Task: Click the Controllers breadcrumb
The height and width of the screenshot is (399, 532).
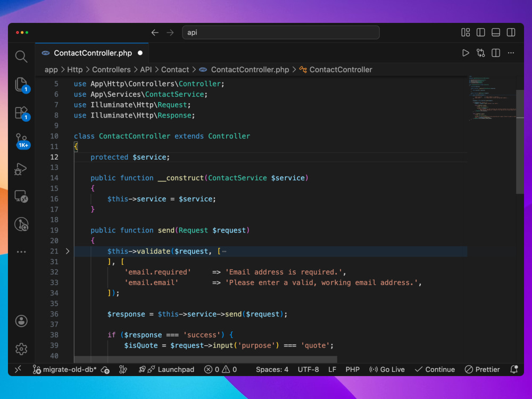Action: point(111,70)
